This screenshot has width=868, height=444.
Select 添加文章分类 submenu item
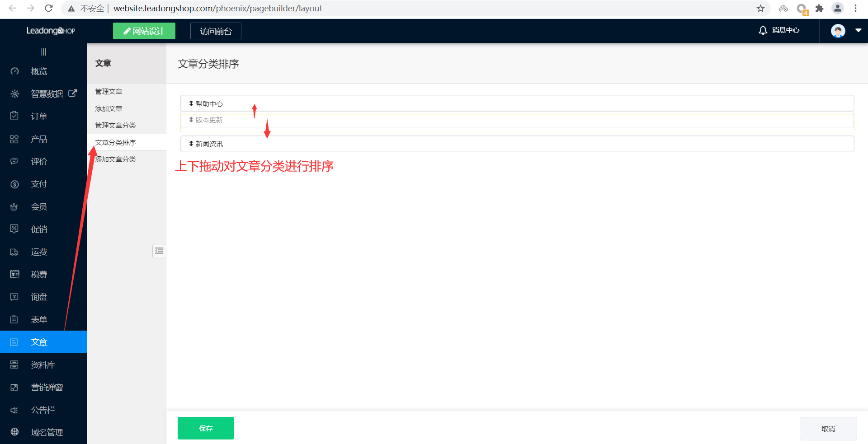click(x=116, y=159)
